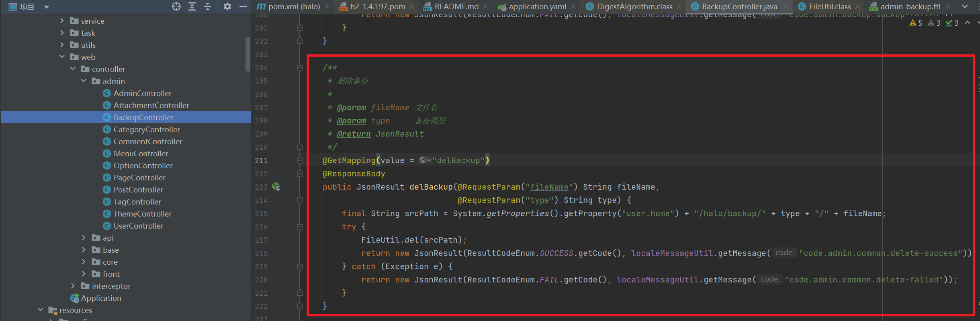The width and height of the screenshot is (980, 321).
Task: Switch to the application.yaml tab
Action: tap(537, 6)
